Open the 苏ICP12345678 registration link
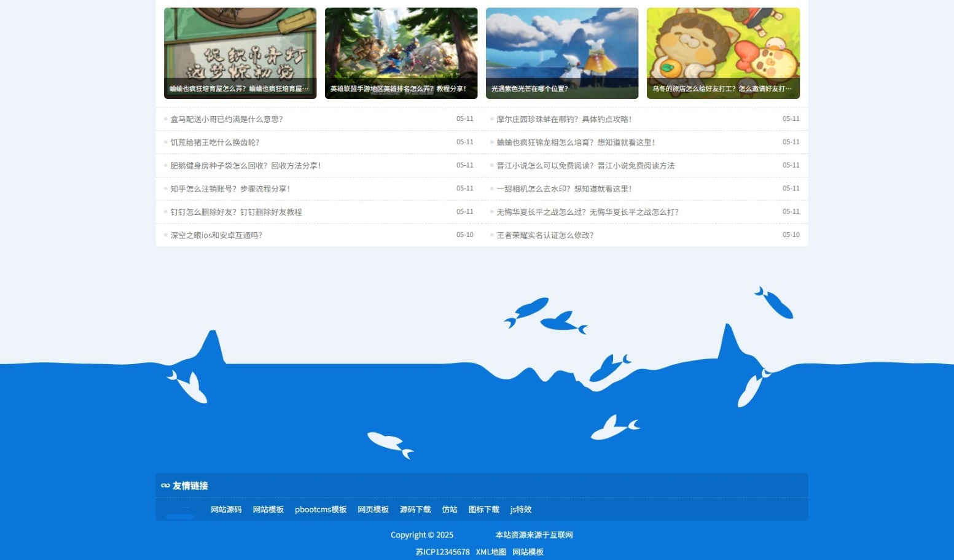 coord(443,552)
